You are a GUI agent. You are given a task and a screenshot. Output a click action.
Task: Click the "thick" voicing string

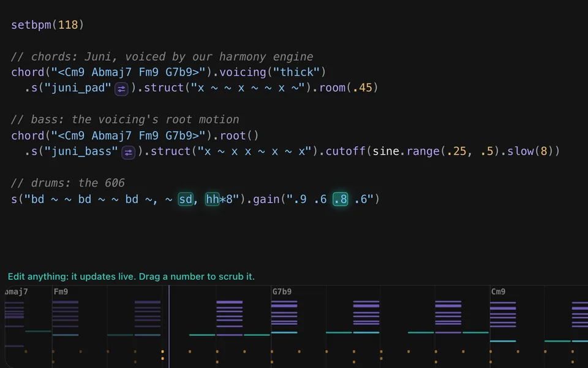coord(296,72)
